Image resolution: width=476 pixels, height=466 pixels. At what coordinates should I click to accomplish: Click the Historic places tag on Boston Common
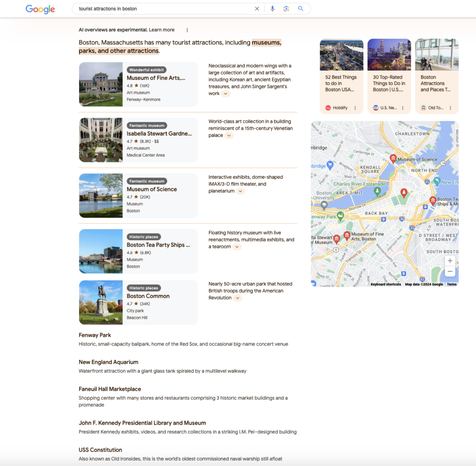[144, 288]
